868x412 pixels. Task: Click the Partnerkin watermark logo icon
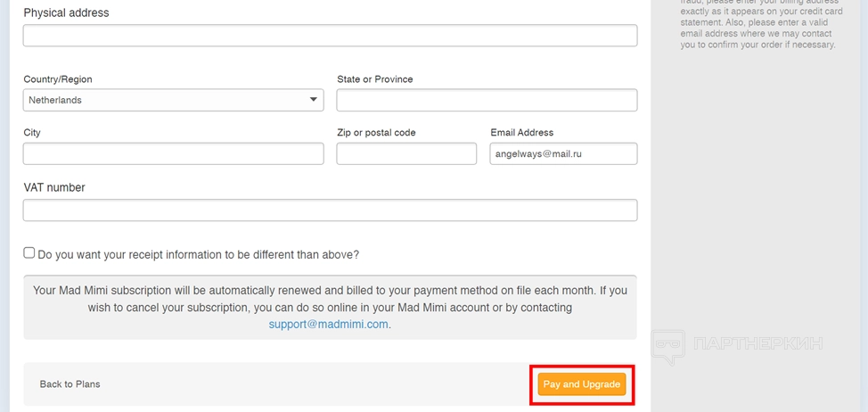[668, 345]
